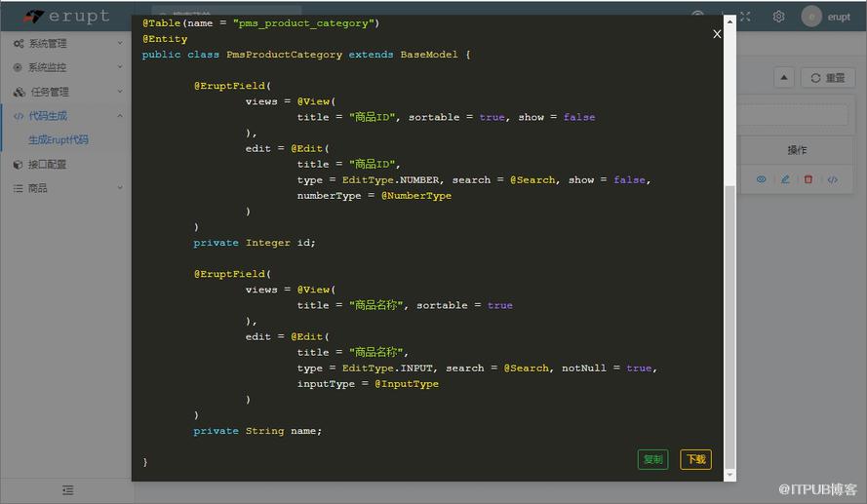Click the 'private String name;' line

tap(257, 431)
